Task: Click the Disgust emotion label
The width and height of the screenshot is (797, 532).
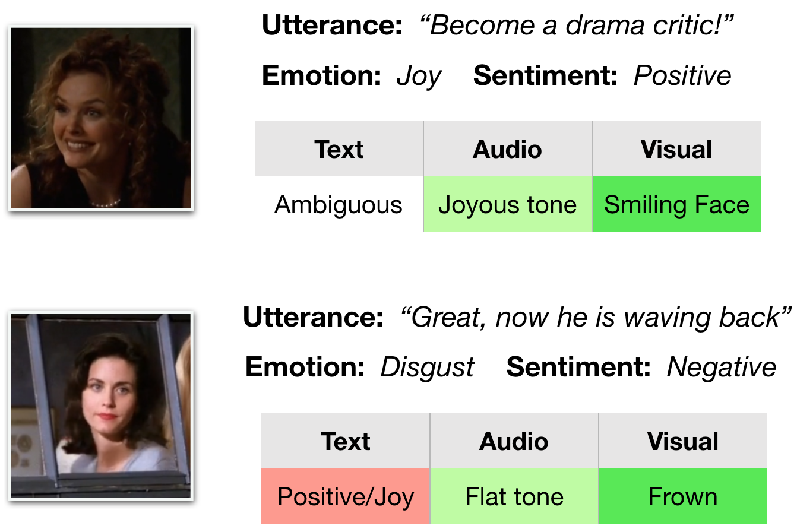Action: [x=427, y=368]
